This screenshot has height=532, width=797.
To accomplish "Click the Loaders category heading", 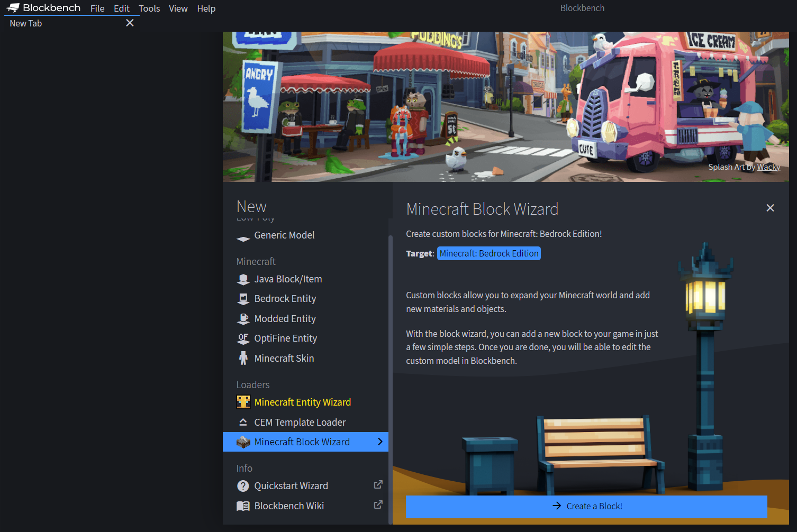I will [x=253, y=385].
